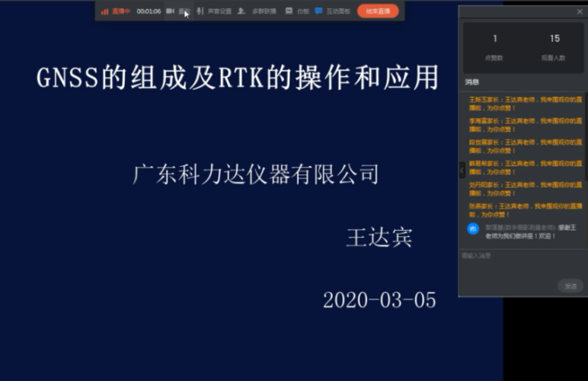This screenshot has width=588, height=381.
Task: Click the 观看人数 count of 15
Action: 554,38
